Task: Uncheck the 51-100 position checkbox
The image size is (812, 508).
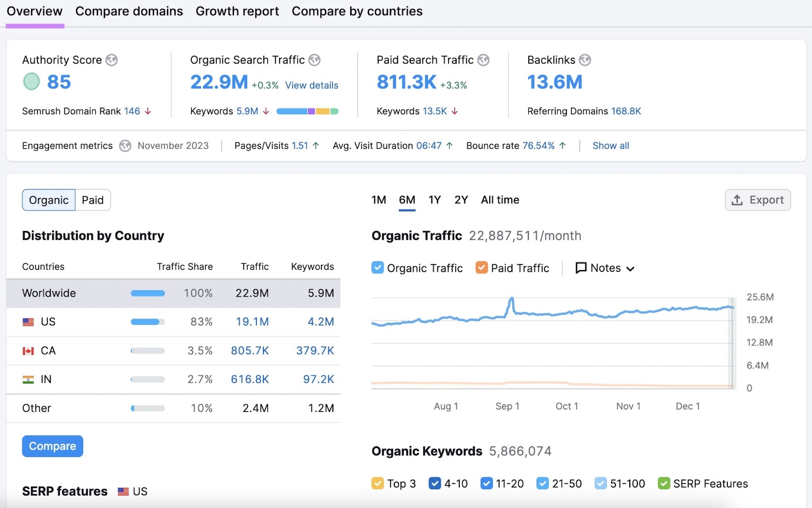Action: click(x=601, y=483)
